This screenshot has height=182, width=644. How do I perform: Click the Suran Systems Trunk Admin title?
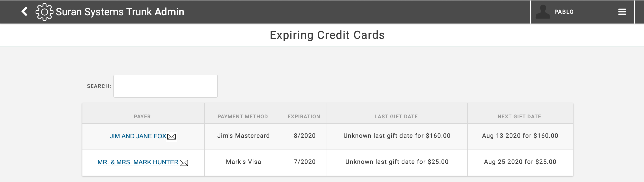coord(120,12)
